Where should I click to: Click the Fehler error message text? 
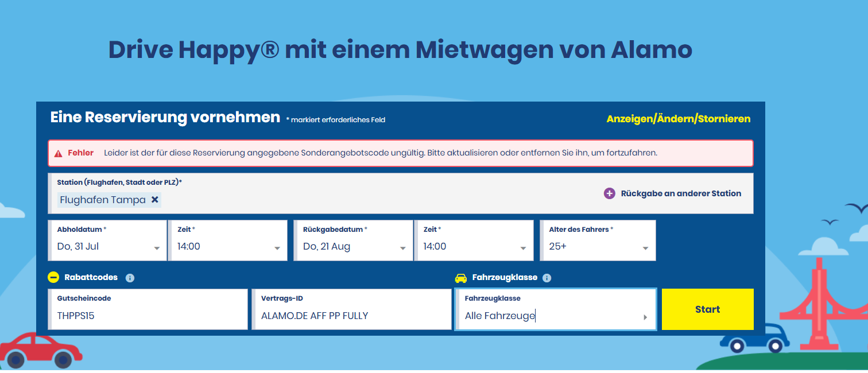pyautogui.click(x=380, y=153)
